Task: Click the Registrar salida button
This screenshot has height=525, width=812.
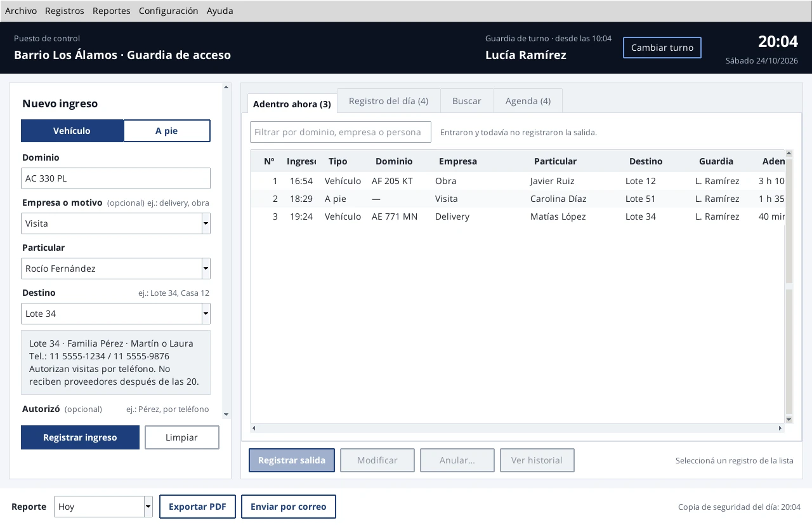Action: 292,460
